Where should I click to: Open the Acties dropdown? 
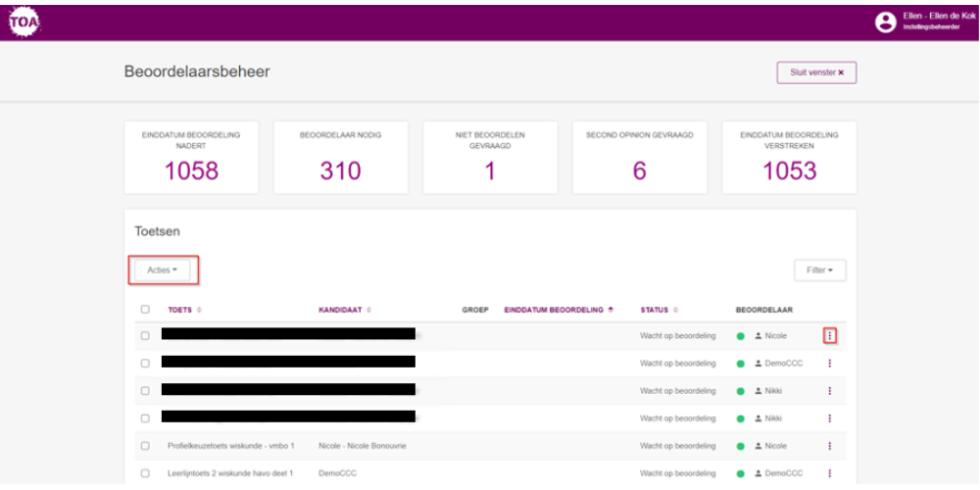pyautogui.click(x=163, y=270)
